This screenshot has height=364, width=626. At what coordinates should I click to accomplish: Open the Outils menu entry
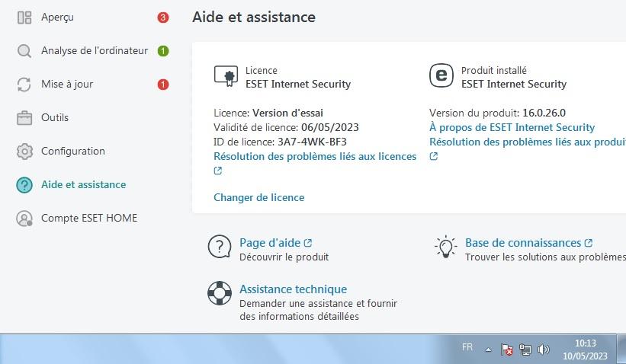(55, 117)
